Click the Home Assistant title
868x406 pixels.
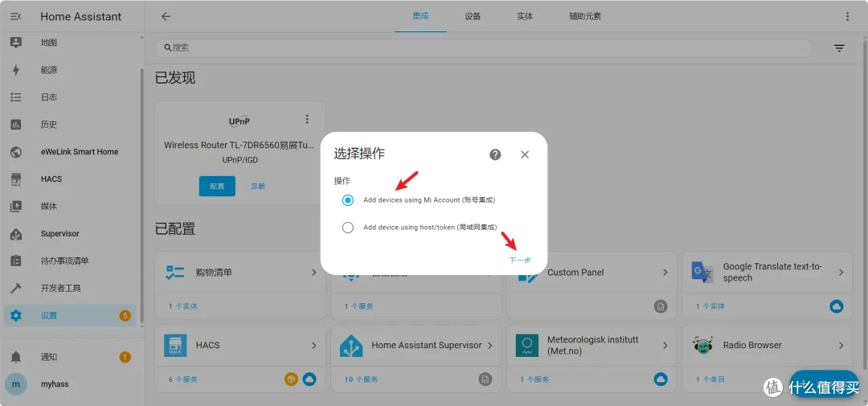pos(81,17)
